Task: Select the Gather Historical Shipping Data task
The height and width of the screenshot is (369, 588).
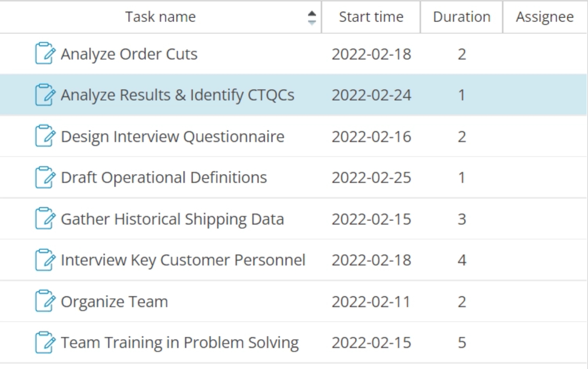Action: click(x=172, y=219)
